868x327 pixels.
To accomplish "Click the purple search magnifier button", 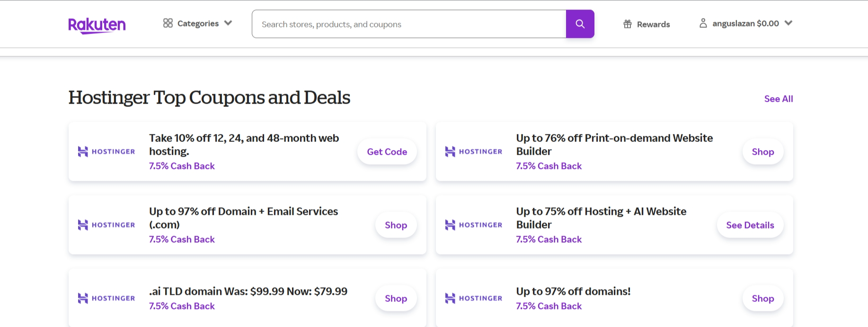I will pyautogui.click(x=580, y=24).
